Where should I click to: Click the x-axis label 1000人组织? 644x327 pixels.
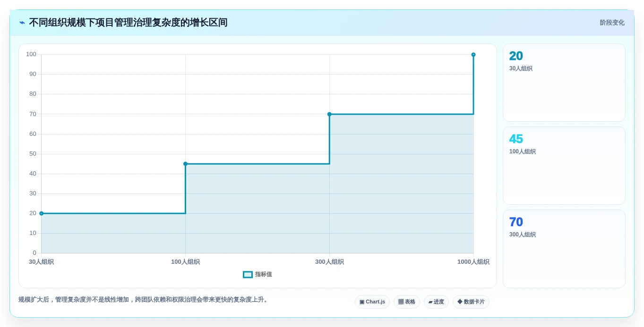(x=473, y=262)
